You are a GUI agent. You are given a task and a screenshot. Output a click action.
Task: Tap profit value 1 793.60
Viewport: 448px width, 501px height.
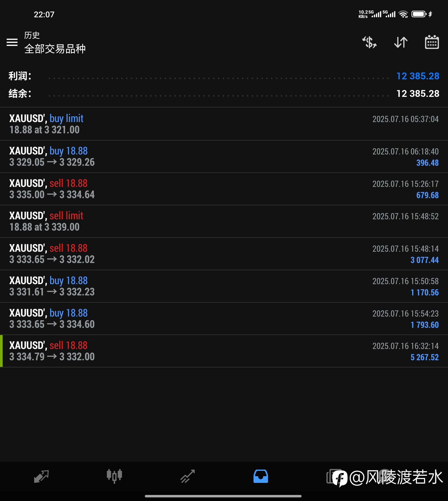424,325
